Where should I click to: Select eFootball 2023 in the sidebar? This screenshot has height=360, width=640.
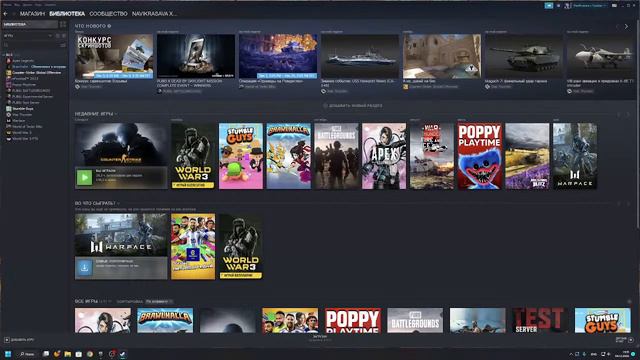pos(22,78)
